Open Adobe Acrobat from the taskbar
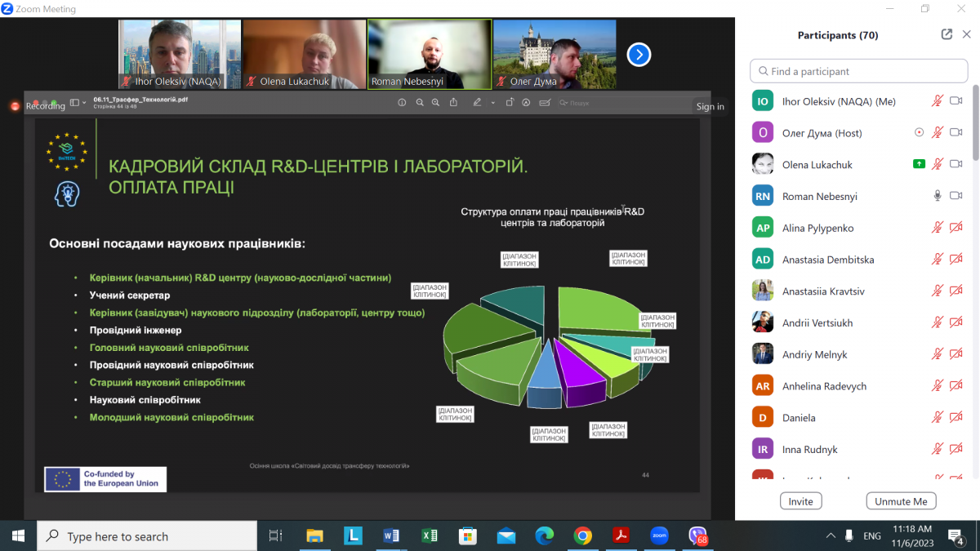 click(621, 535)
